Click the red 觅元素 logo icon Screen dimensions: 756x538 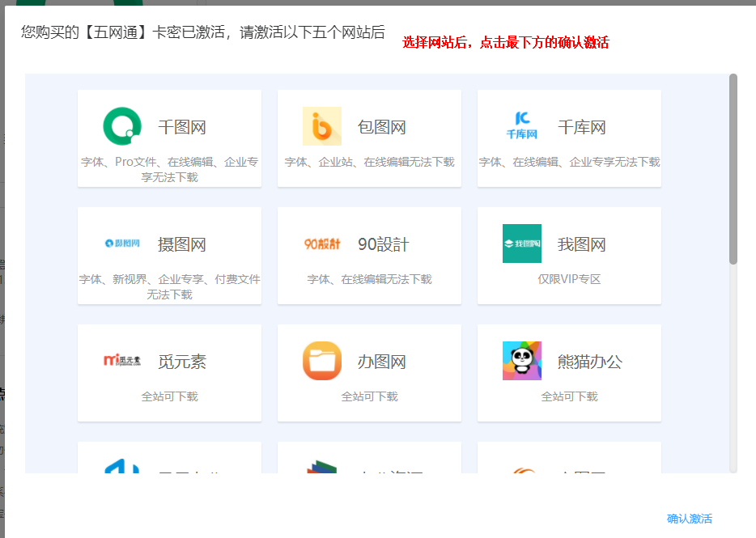pos(122,361)
